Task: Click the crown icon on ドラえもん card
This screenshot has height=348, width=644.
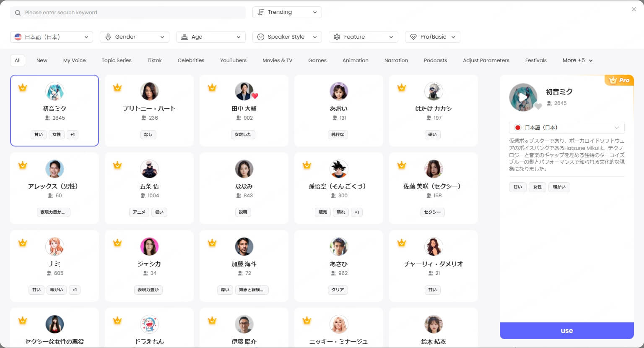Action: 117,320
